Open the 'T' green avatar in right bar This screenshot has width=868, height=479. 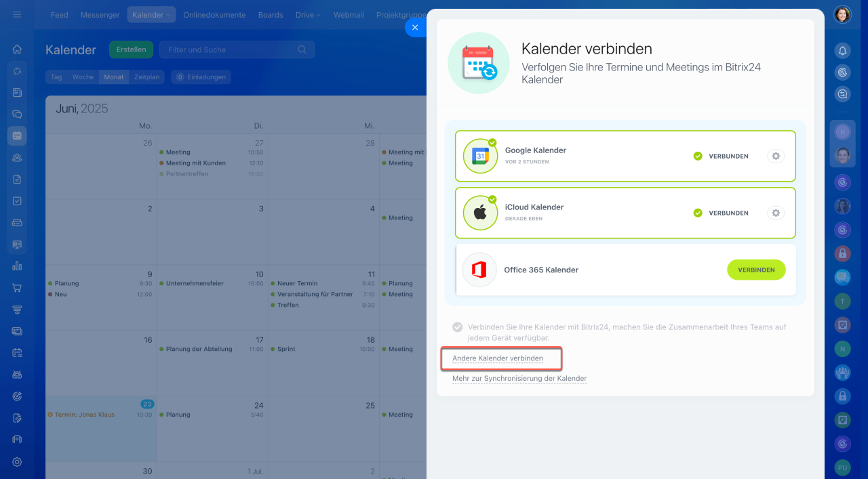pyautogui.click(x=842, y=301)
